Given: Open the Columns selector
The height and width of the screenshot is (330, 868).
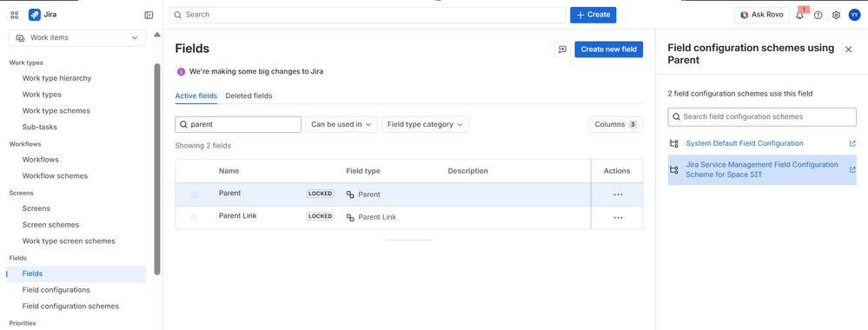Looking at the screenshot, I should click(615, 124).
